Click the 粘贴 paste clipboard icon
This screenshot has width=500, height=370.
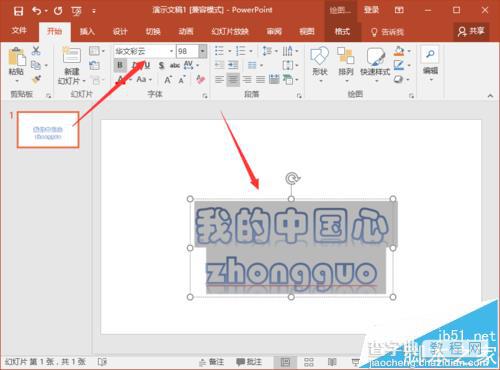(17, 57)
